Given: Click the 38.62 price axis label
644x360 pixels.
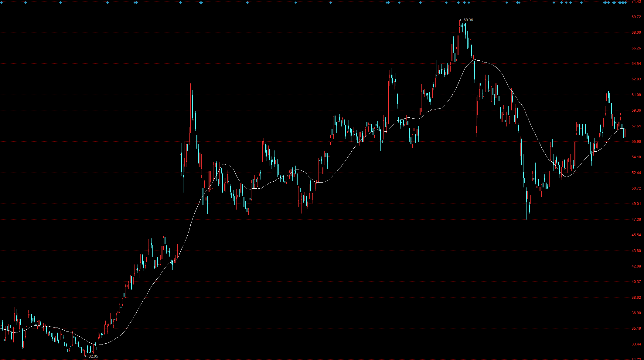Looking at the screenshot, I should pos(636,298).
